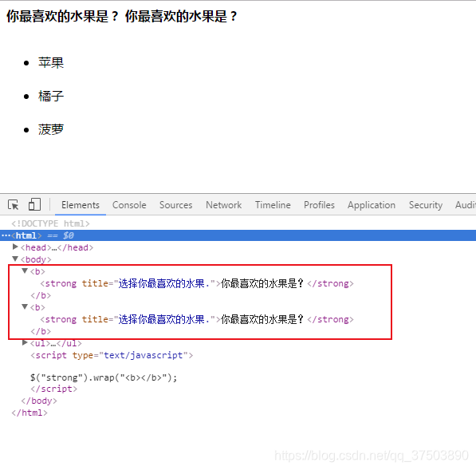Expand the ul element node

25,342
